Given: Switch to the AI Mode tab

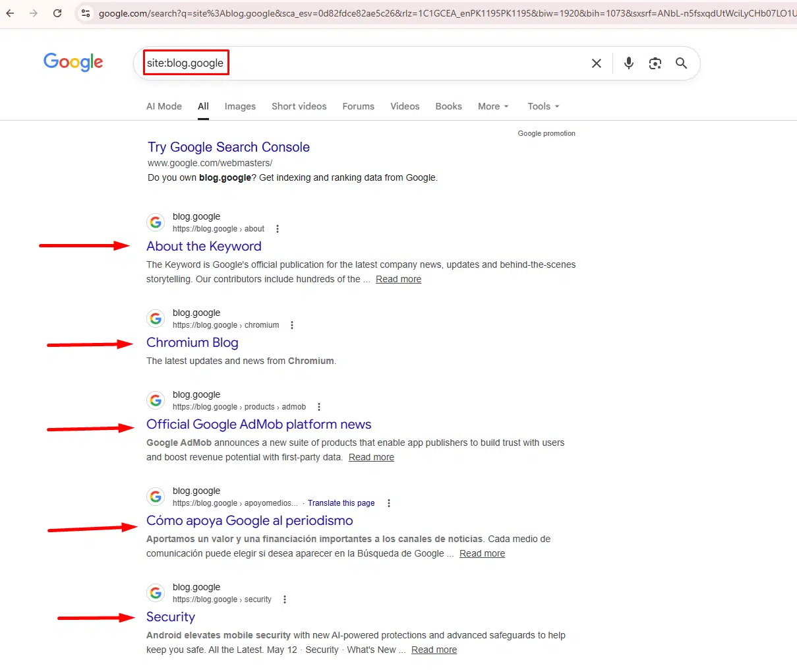Looking at the screenshot, I should [164, 106].
